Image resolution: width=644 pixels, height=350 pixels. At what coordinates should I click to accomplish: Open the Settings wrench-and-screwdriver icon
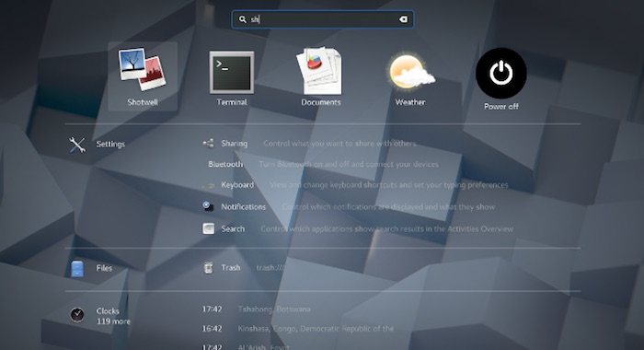77,145
